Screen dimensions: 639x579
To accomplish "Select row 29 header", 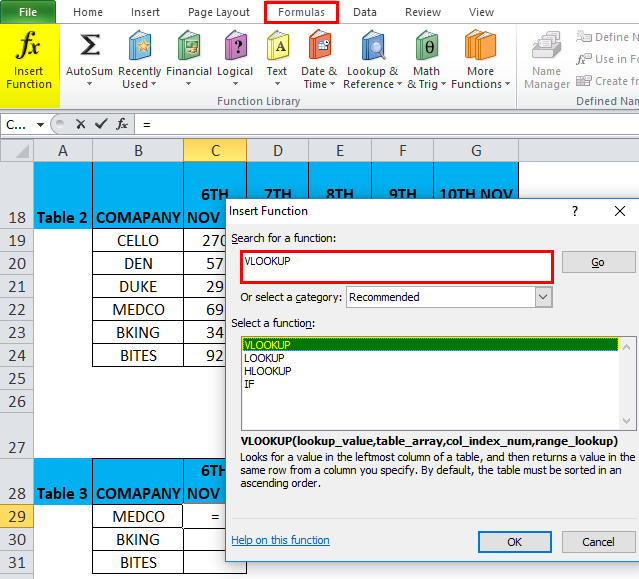I will [17, 517].
